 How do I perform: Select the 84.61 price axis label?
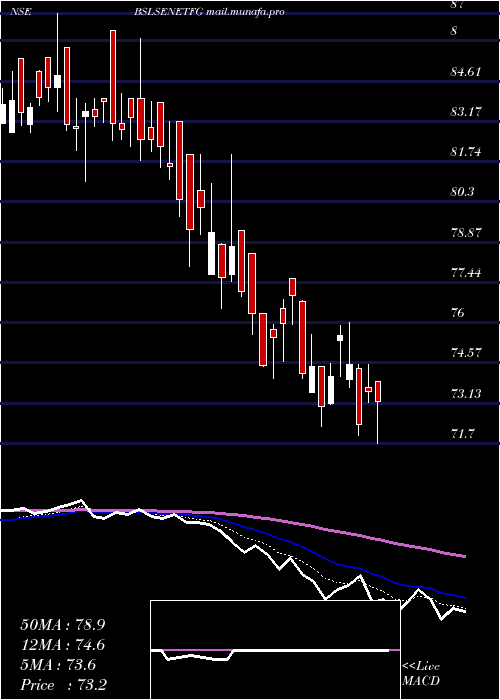466,71
